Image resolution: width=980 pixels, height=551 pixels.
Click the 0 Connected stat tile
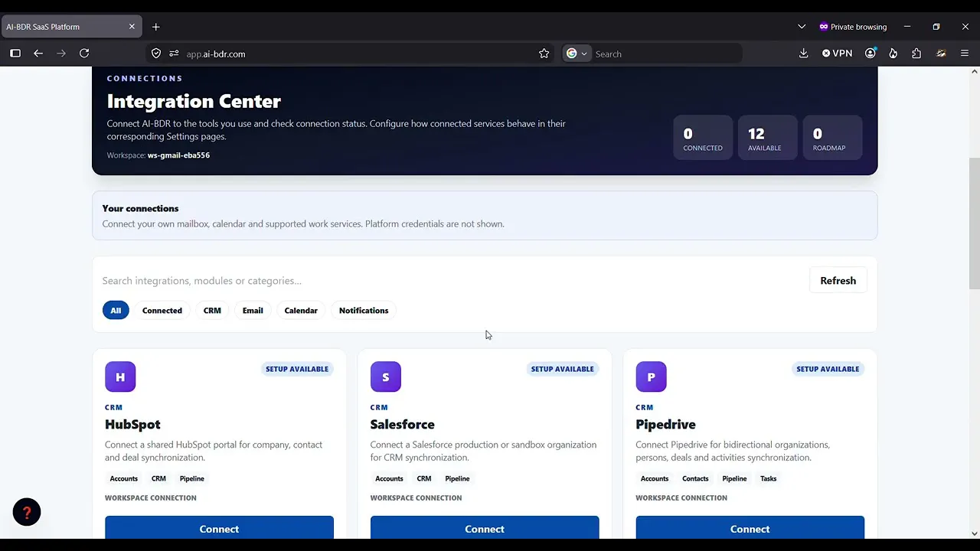click(703, 138)
